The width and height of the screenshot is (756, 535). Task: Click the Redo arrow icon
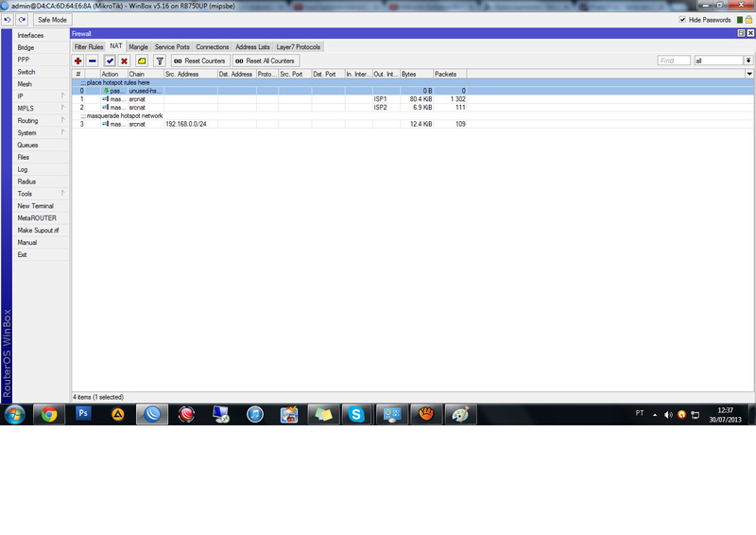pyautogui.click(x=22, y=20)
